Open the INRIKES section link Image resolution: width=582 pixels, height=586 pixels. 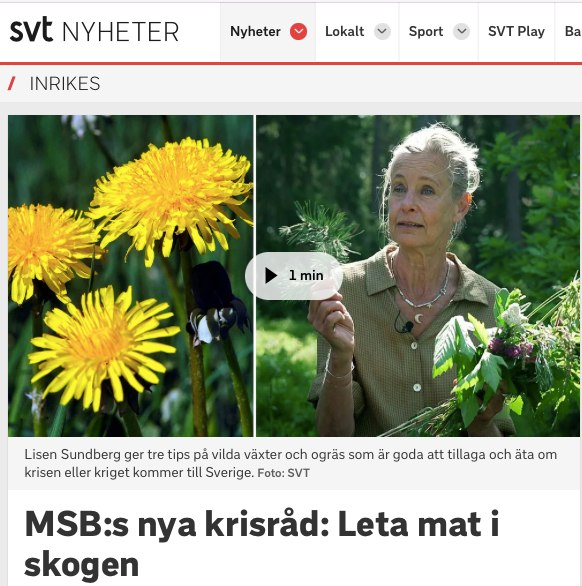65,83
